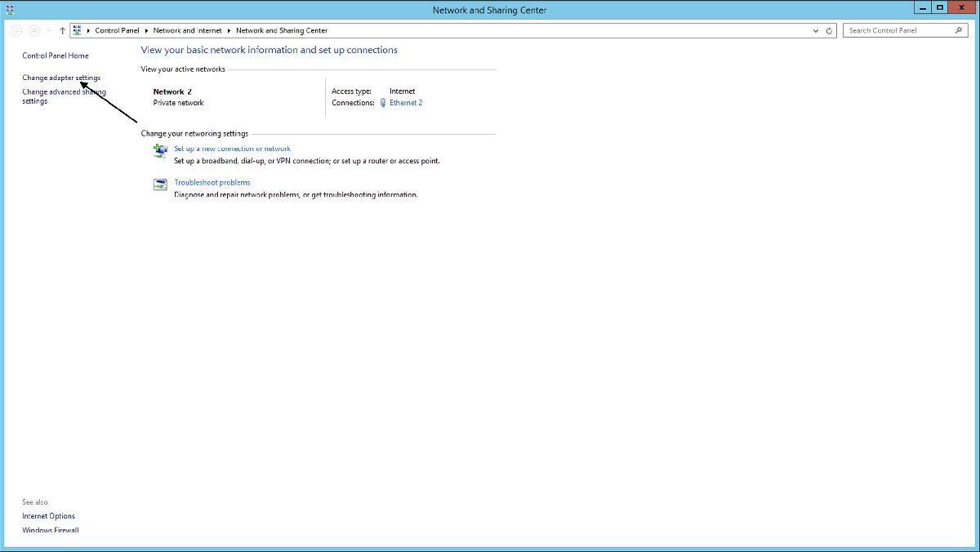Open the Ethernet 2 connection link

tap(406, 103)
